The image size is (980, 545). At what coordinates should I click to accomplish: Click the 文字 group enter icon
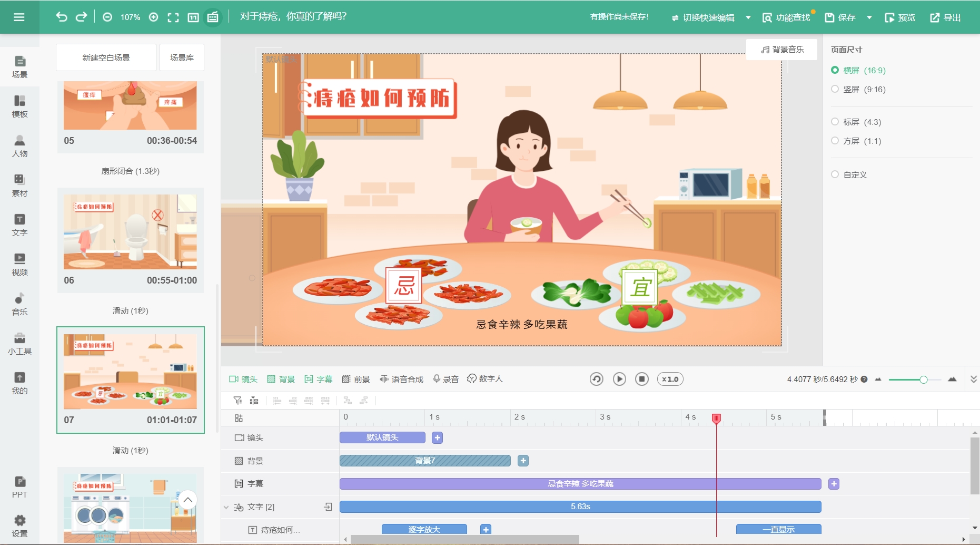pyautogui.click(x=328, y=507)
